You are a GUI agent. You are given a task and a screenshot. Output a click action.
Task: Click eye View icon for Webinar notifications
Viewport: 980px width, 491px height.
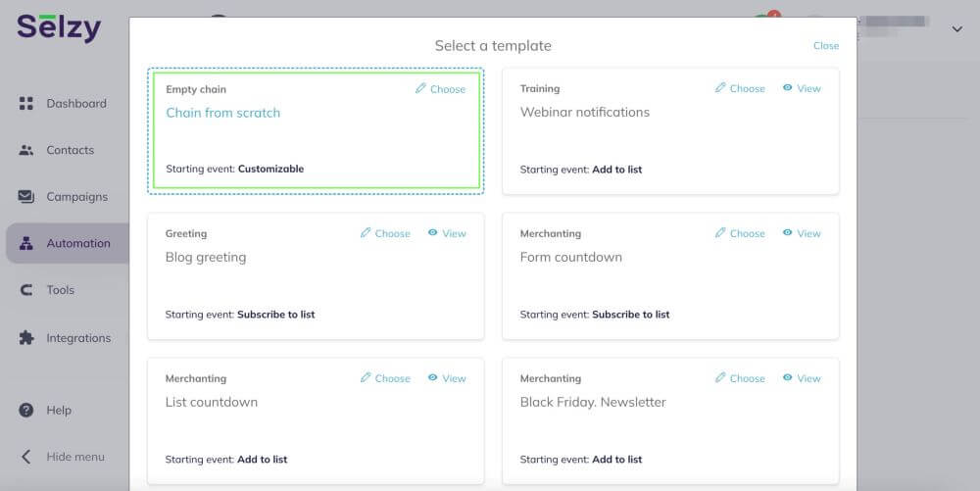coord(788,88)
